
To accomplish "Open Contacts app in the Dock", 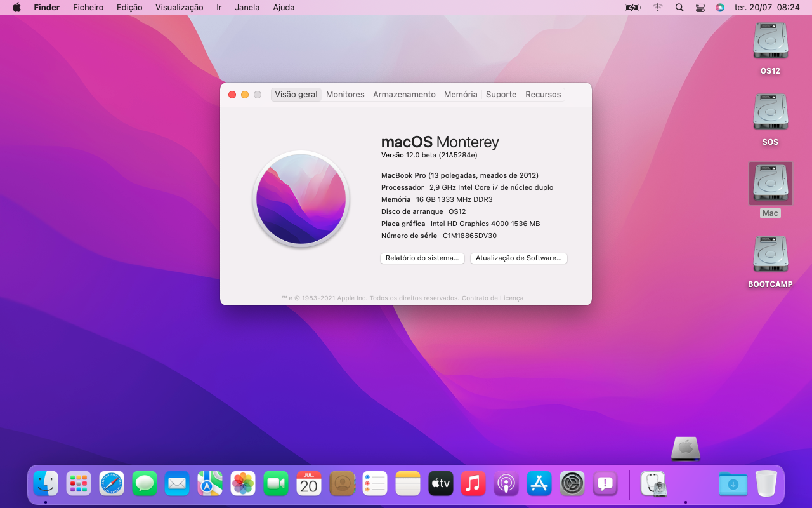I will [342, 483].
